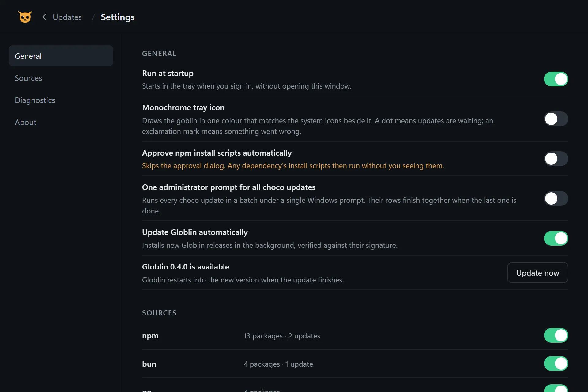Disable the bun source toggle
This screenshot has width=588, height=392.
[556, 364]
